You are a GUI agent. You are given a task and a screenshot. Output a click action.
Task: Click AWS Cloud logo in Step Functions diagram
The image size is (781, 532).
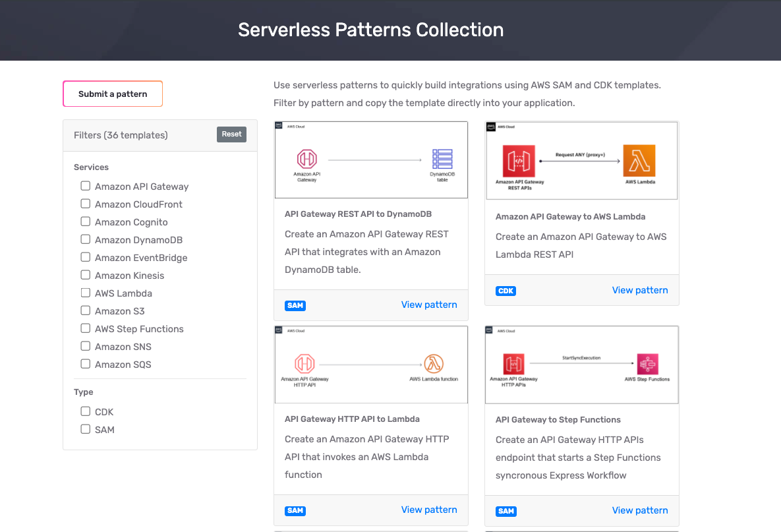tap(489, 330)
